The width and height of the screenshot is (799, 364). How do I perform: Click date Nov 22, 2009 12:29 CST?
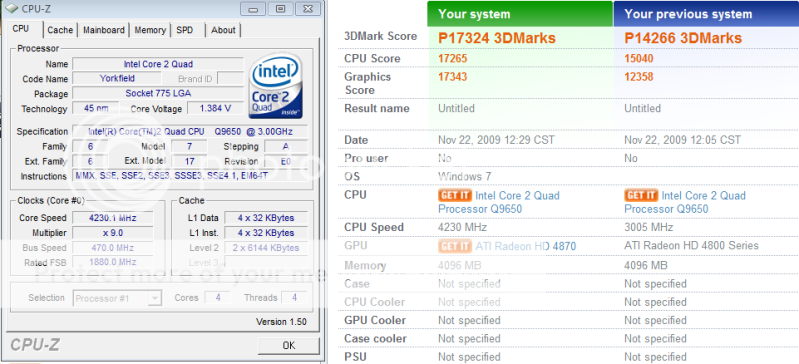point(496,140)
